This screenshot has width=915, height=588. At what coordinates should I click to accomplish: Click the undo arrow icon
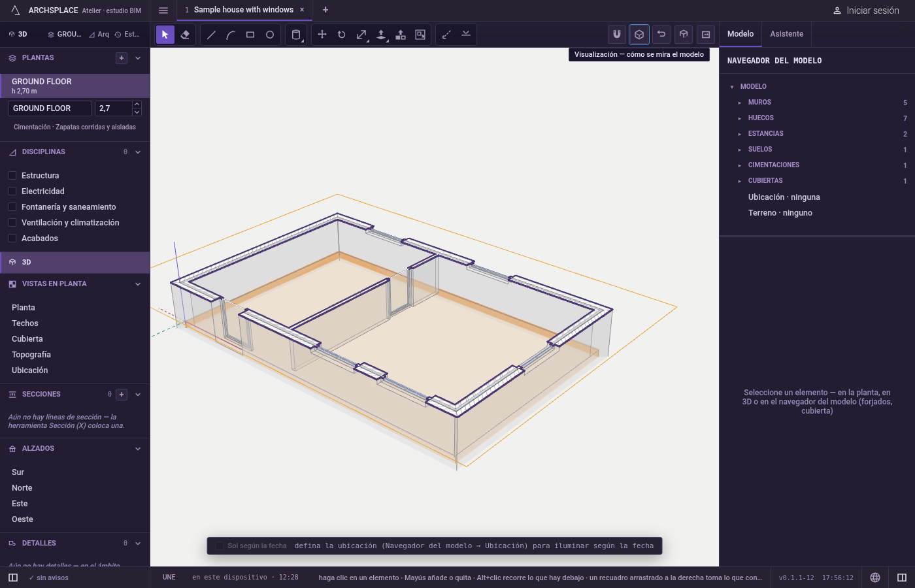[x=661, y=35]
